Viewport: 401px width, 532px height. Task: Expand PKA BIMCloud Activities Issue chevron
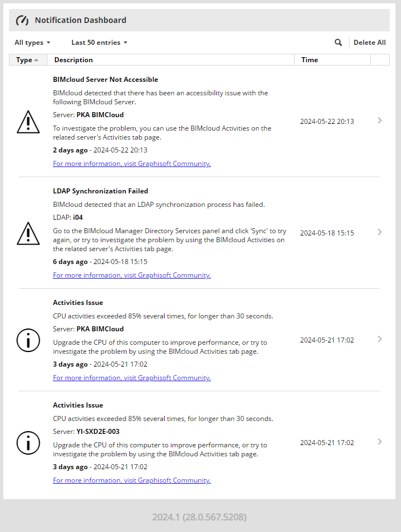click(380, 339)
